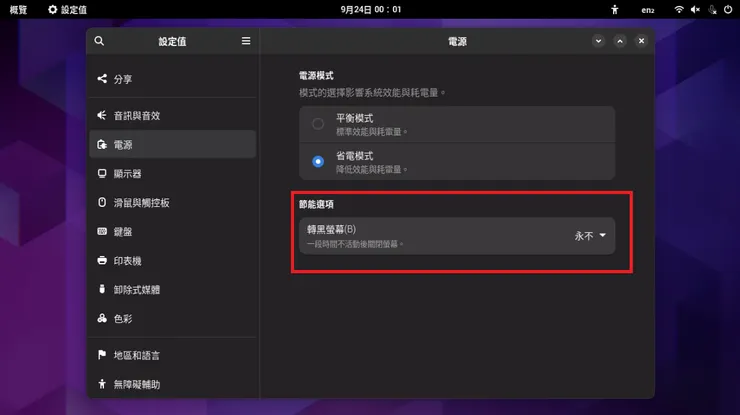The height and width of the screenshot is (415, 740).
Task: Open 音訊與音效 settings panel
Action: point(173,116)
